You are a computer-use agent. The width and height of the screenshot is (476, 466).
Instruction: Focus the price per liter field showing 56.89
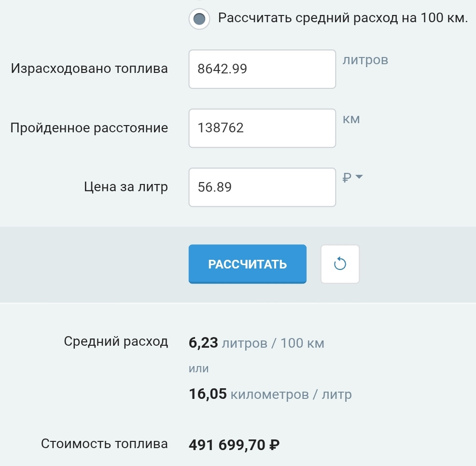point(262,187)
